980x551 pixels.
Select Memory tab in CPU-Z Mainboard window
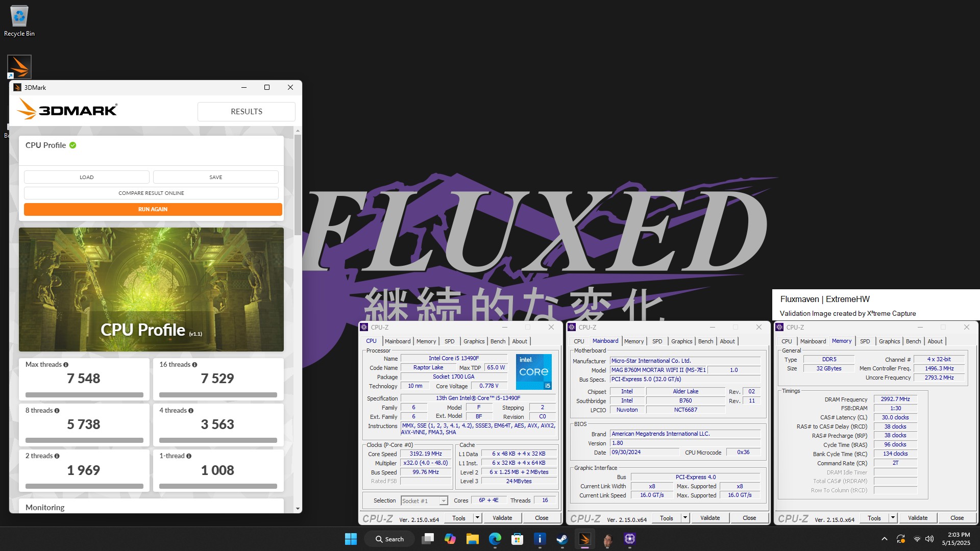[x=634, y=341]
